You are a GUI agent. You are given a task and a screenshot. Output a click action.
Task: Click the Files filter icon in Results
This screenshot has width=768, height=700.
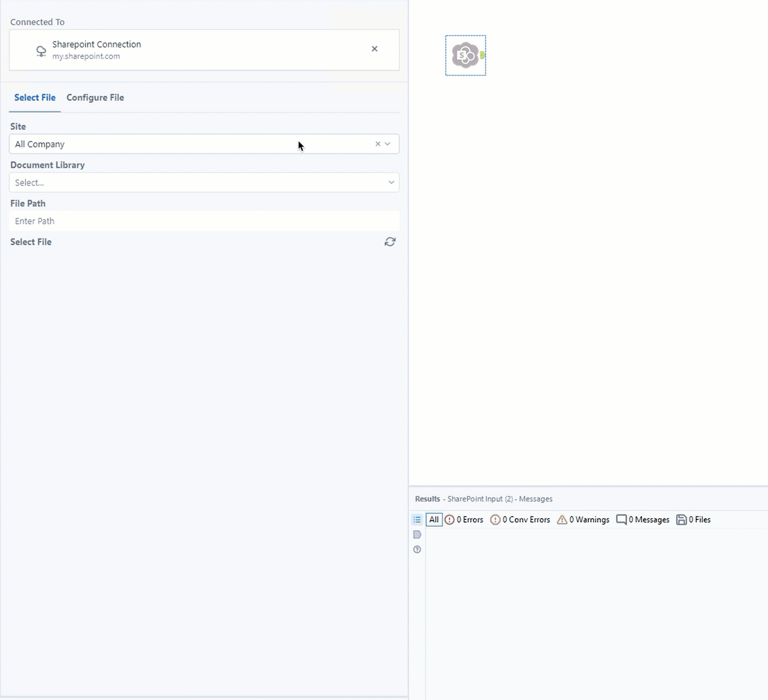[682, 519]
